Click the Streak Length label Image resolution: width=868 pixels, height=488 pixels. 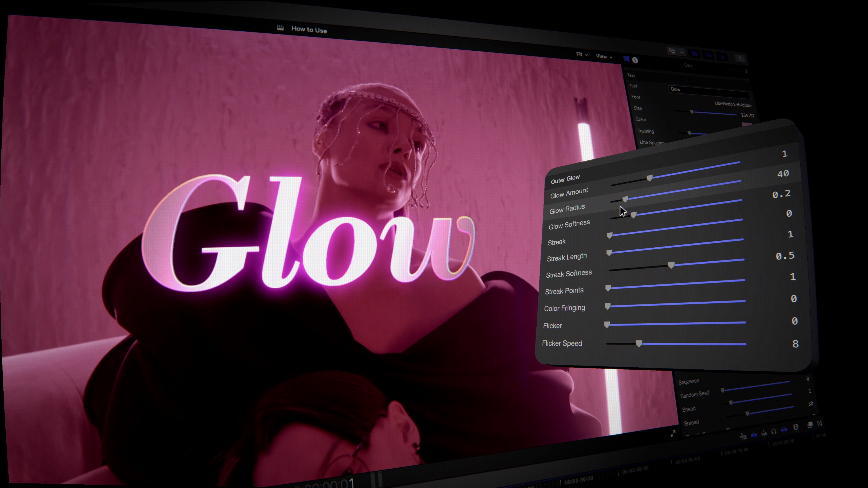[x=567, y=257]
